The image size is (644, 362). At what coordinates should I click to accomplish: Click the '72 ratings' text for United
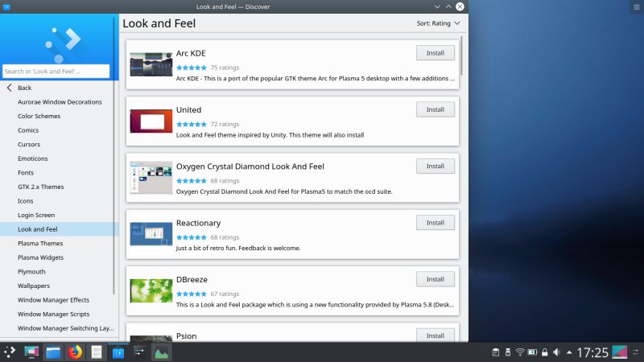click(225, 124)
